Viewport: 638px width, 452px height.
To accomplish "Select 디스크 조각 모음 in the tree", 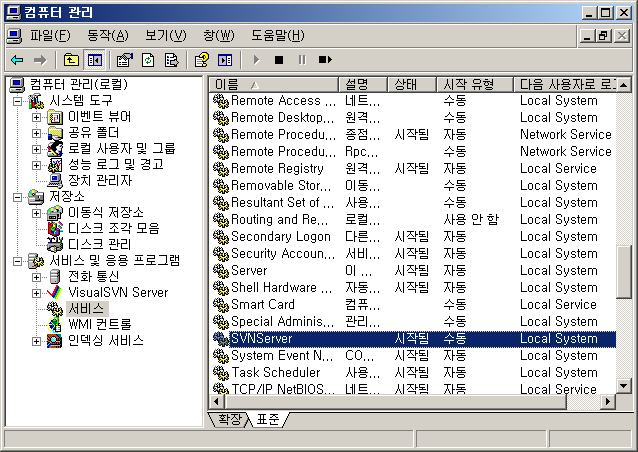I will (x=114, y=229).
